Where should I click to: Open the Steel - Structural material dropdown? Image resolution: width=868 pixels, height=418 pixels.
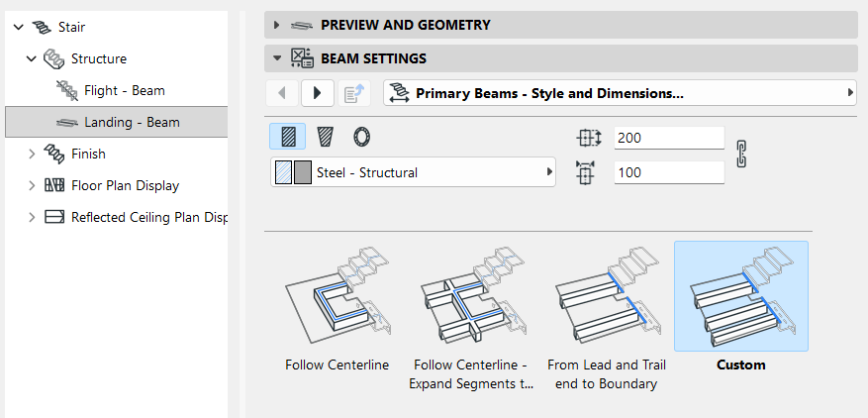click(413, 172)
